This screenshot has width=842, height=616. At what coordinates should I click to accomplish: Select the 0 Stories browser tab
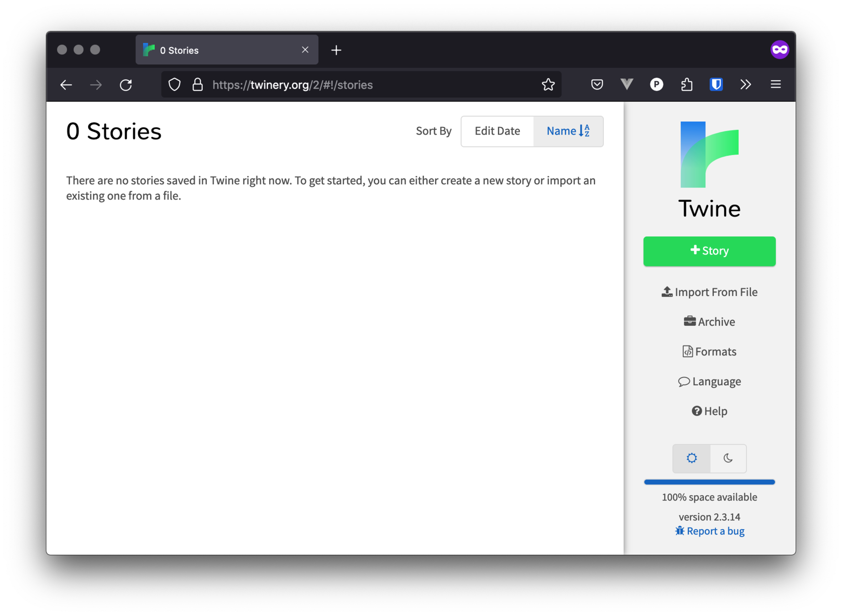[227, 50]
